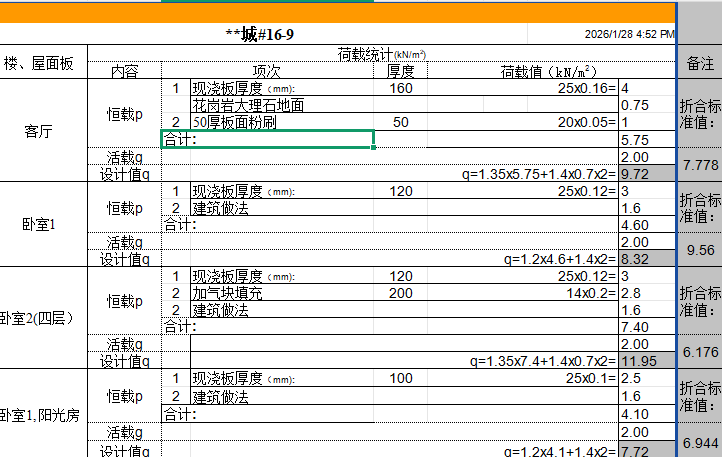Click the 9.56 standard value cell

tap(698, 251)
